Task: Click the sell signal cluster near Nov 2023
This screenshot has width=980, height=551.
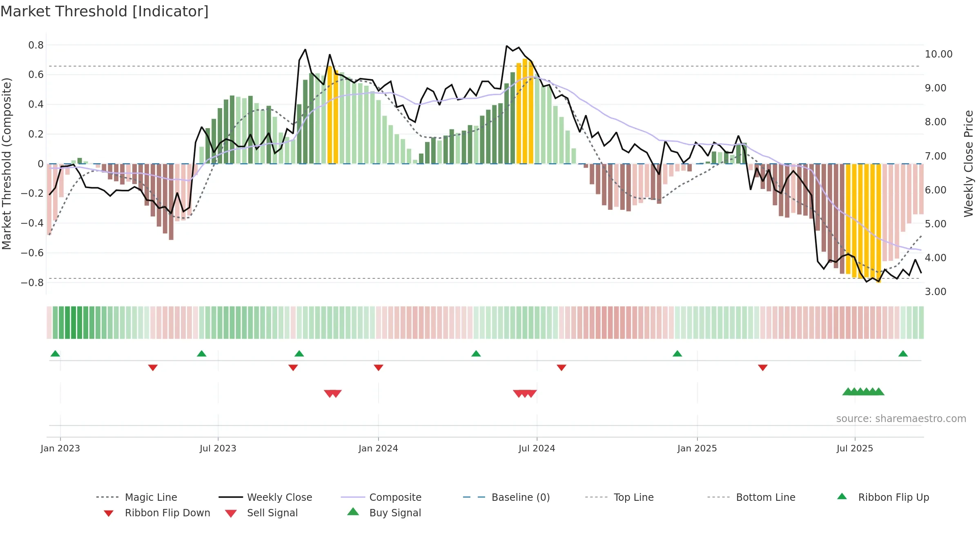Action: 333,393
